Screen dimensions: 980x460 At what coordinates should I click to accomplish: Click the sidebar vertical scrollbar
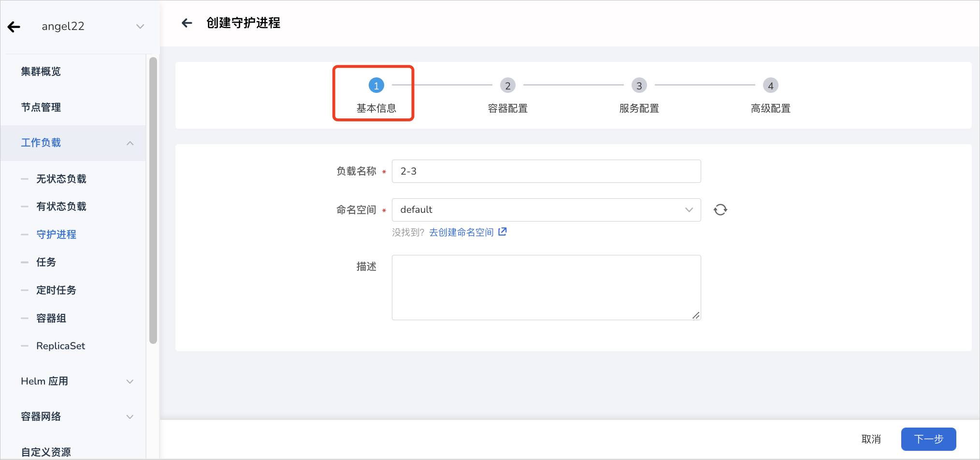coord(153,200)
